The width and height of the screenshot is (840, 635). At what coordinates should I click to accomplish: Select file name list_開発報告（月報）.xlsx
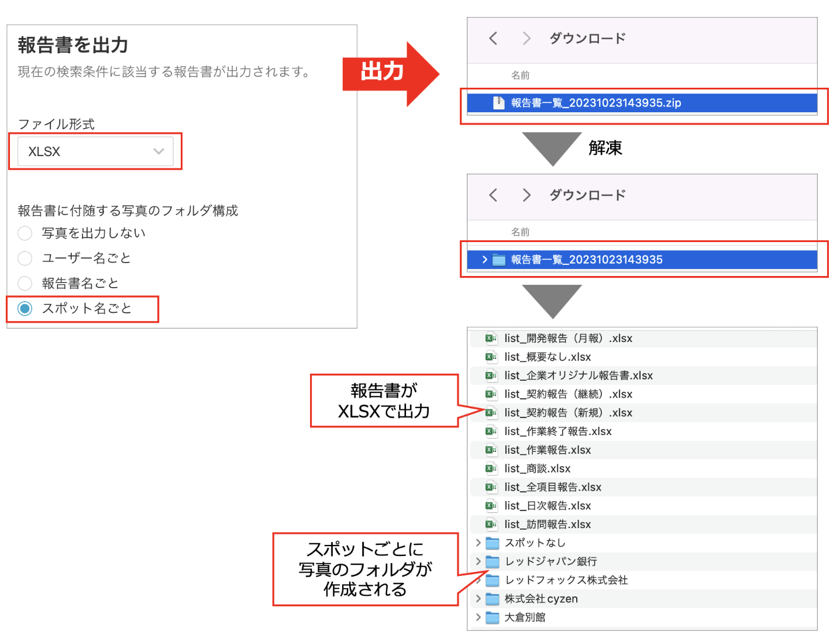pos(569,339)
